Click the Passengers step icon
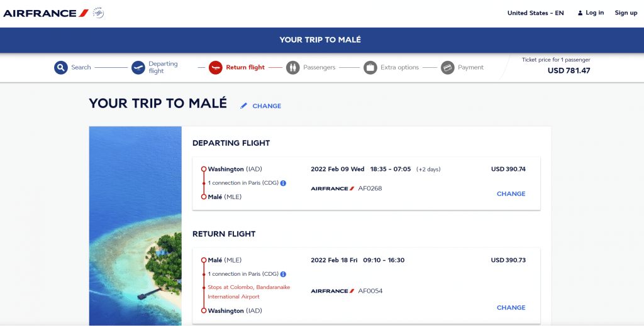The image size is (644, 326). 293,67
